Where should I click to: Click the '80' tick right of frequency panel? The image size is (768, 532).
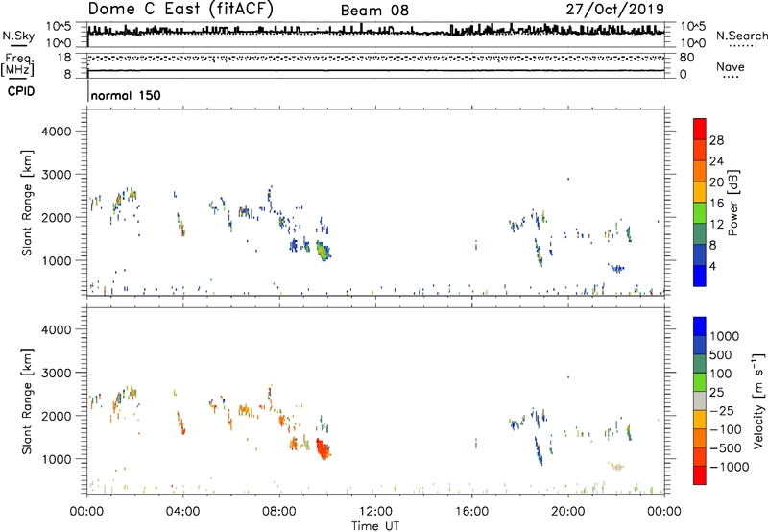tap(686, 58)
